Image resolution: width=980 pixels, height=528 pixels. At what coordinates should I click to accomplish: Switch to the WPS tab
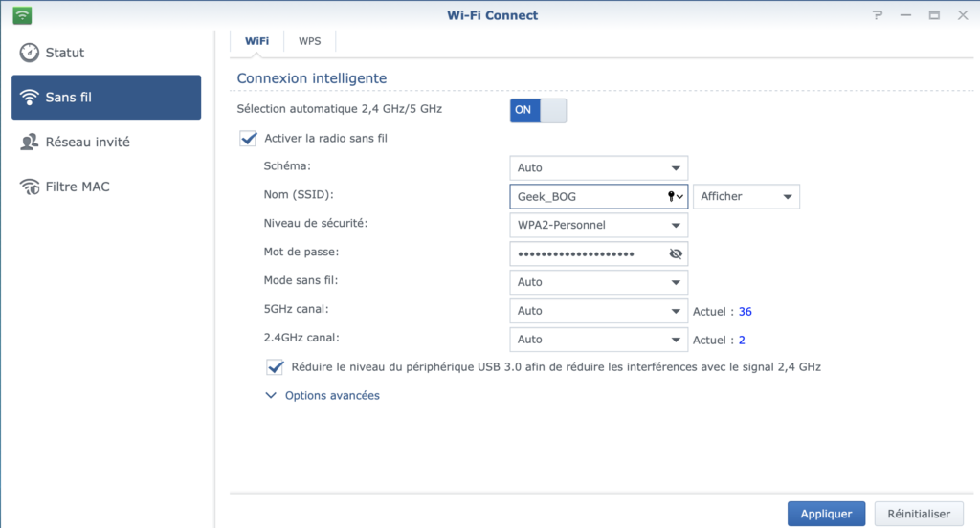(309, 41)
